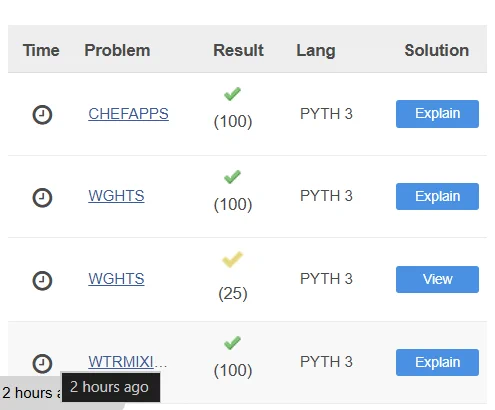Click the Problem column header
This screenshot has width=495, height=410.
tap(117, 50)
